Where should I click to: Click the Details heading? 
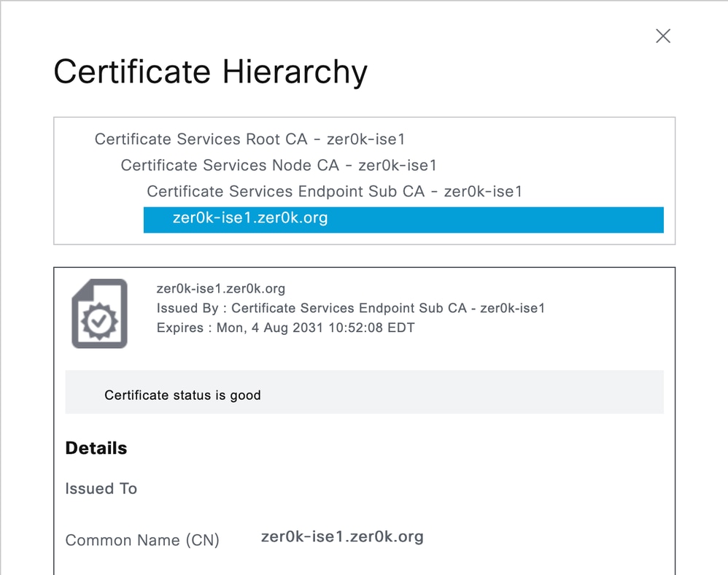point(96,448)
